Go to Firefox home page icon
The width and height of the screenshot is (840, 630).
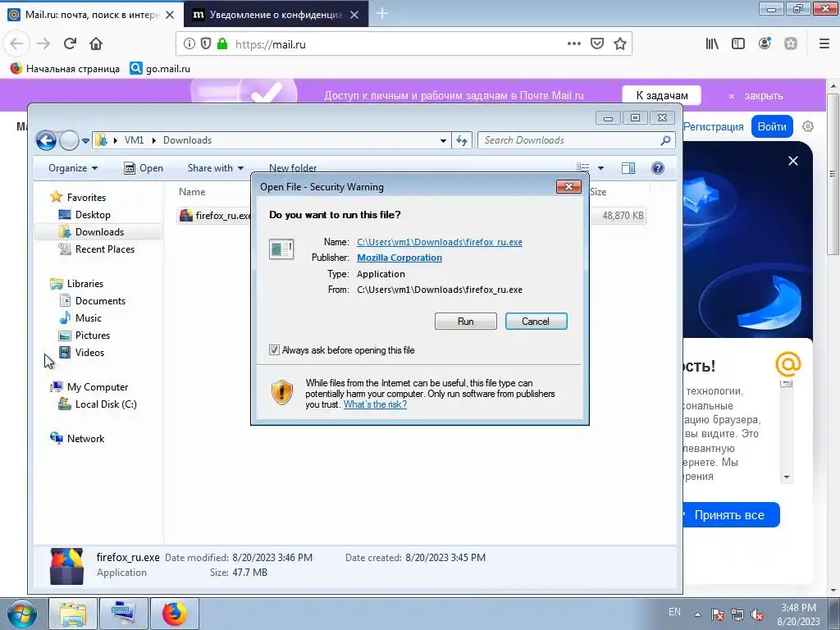(x=96, y=43)
